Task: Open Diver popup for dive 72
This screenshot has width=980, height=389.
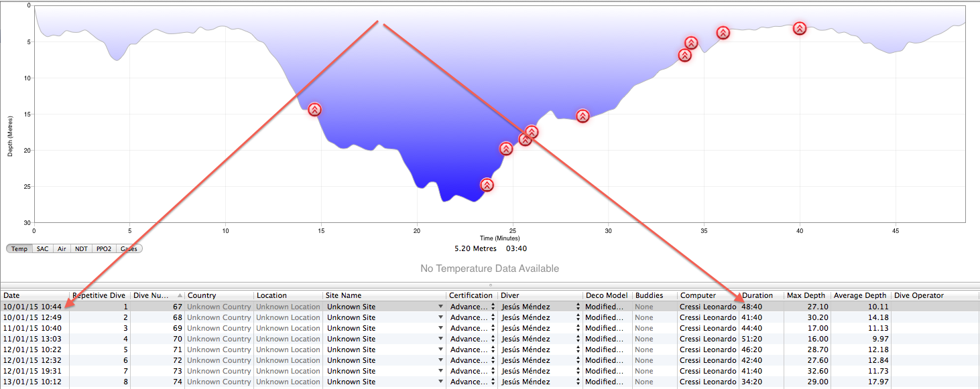Action: pyautogui.click(x=578, y=360)
